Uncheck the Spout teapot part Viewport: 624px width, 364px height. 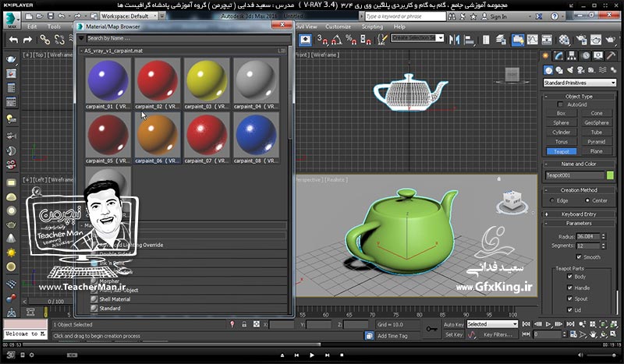[569, 299]
